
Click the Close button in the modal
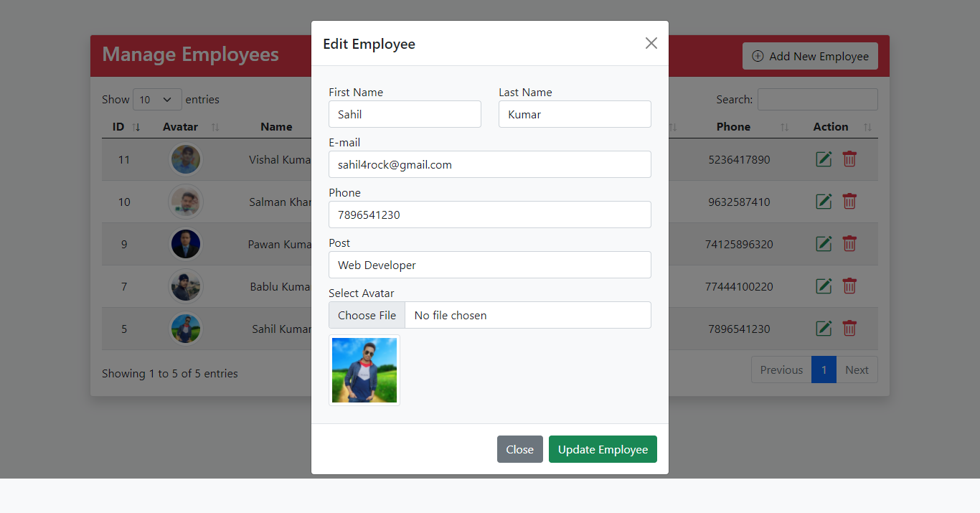pyautogui.click(x=519, y=449)
